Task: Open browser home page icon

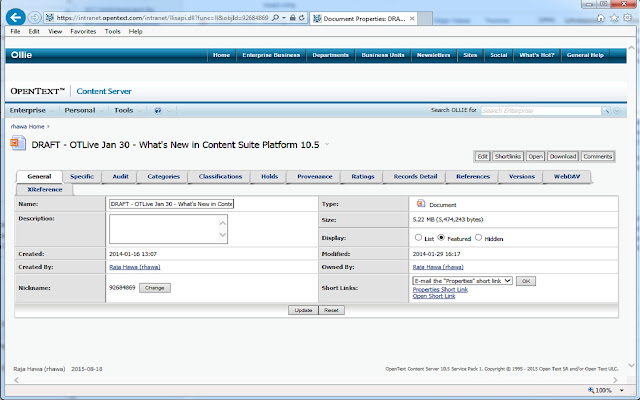Action: (600, 18)
